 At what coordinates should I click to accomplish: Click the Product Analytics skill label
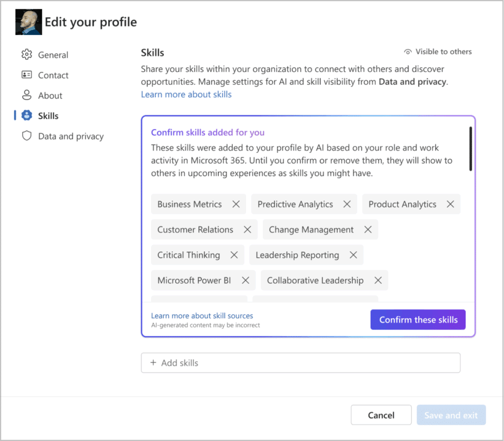click(402, 204)
